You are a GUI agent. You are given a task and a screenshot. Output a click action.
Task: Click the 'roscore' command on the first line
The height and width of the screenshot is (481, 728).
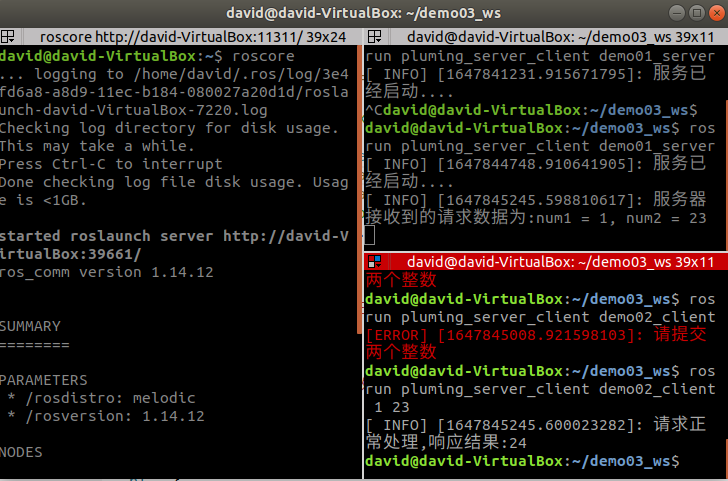coord(263,56)
